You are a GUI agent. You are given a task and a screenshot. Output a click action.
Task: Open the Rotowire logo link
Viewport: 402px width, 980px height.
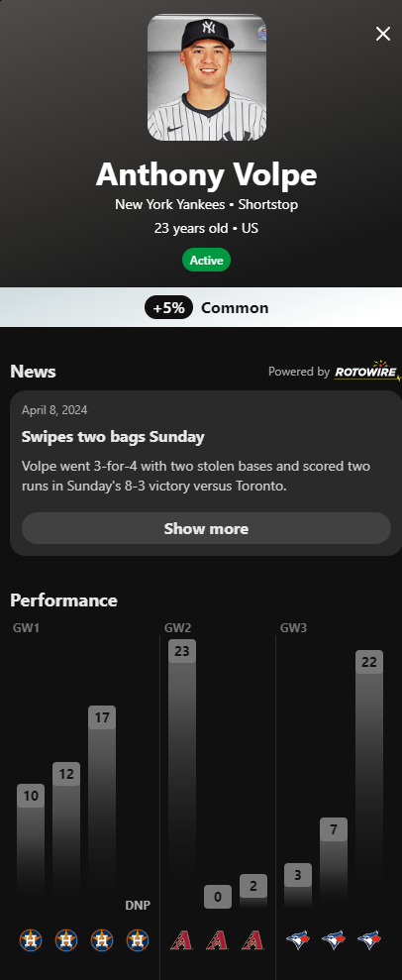pyautogui.click(x=366, y=371)
